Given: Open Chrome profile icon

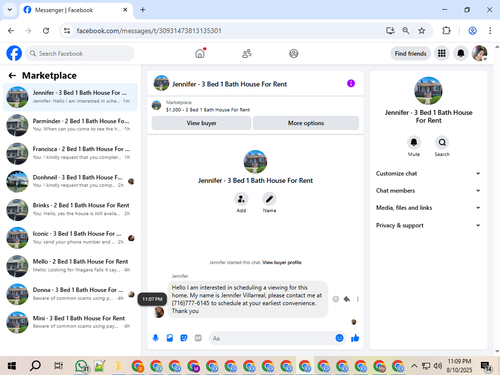Looking at the screenshot, I should tap(472, 31).
